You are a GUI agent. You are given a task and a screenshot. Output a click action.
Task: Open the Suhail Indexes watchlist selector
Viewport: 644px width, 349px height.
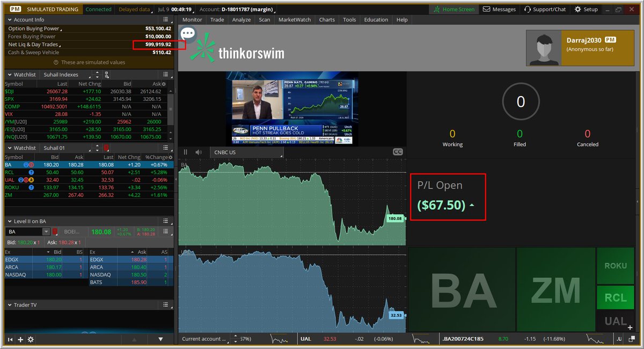(65, 75)
